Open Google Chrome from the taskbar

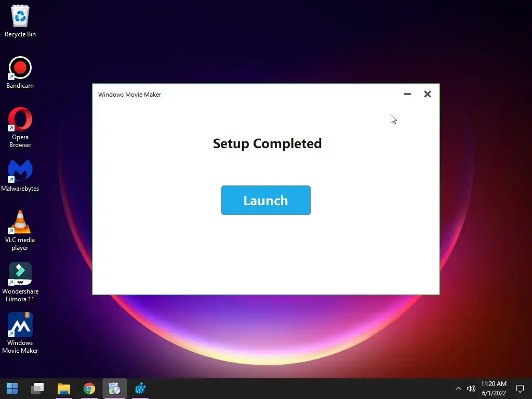click(x=89, y=389)
